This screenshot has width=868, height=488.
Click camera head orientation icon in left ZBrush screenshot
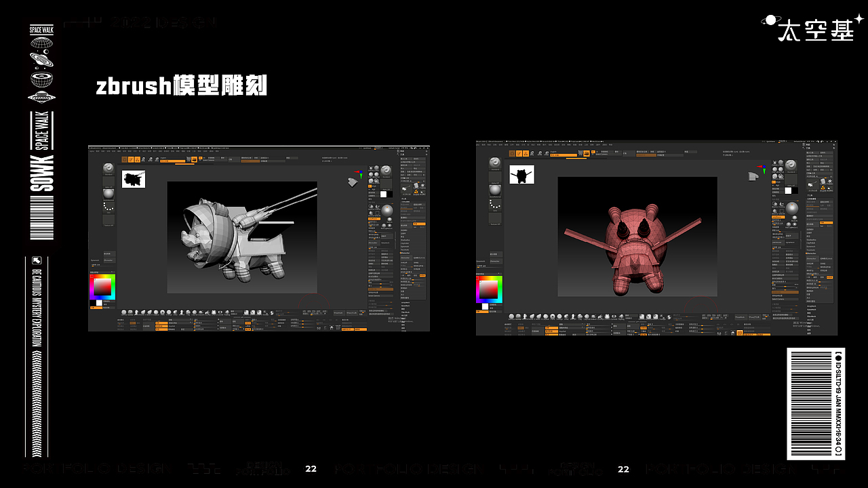[353, 182]
